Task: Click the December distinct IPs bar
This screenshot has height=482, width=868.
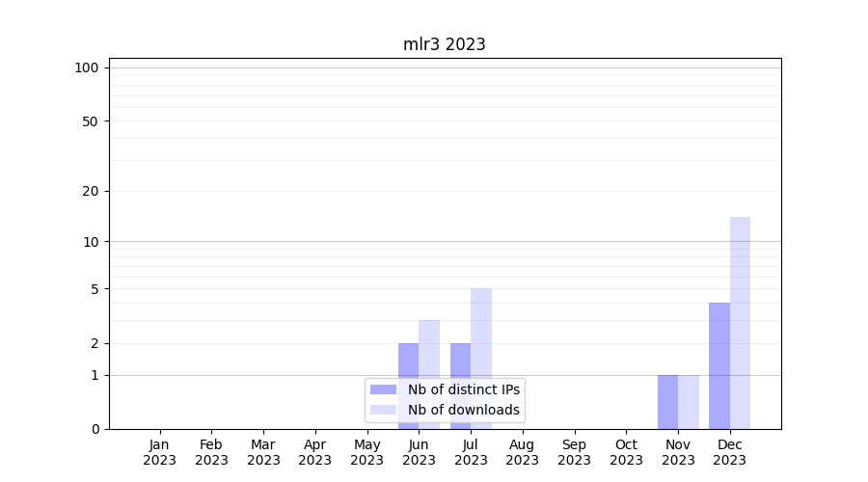Action: point(719,365)
